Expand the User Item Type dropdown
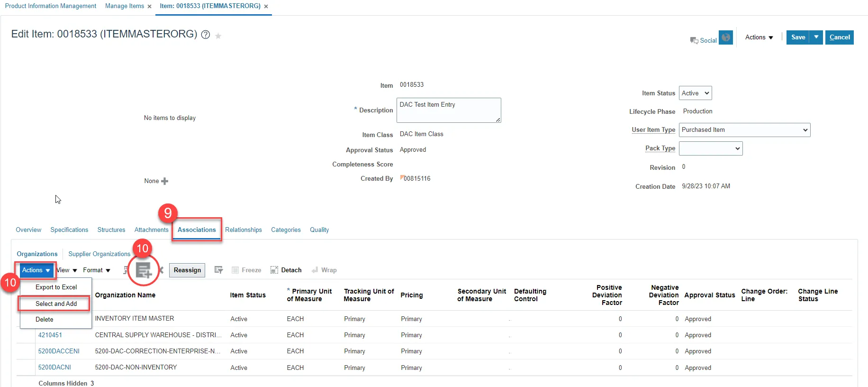The width and height of the screenshot is (868, 387). click(x=744, y=130)
